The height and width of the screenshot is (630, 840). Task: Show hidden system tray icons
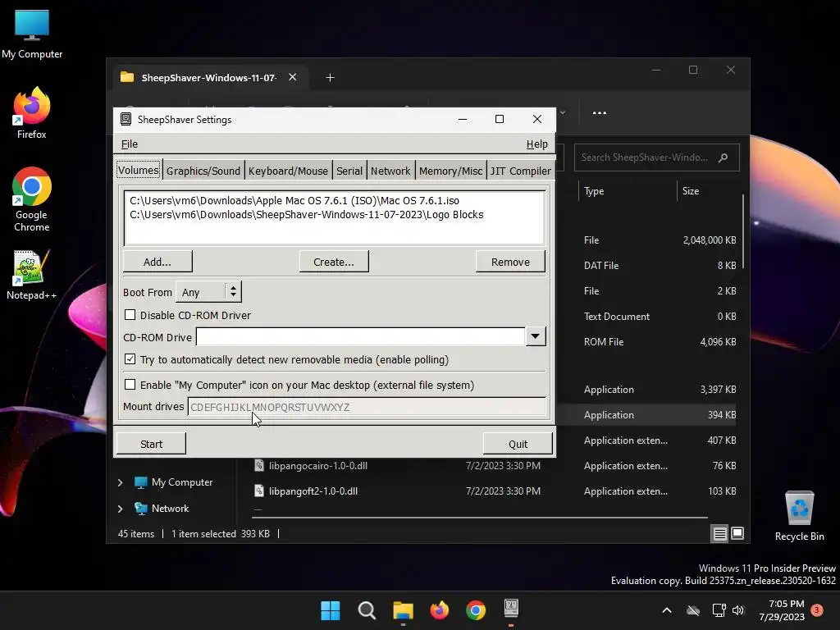pyautogui.click(x=667, y=610)
